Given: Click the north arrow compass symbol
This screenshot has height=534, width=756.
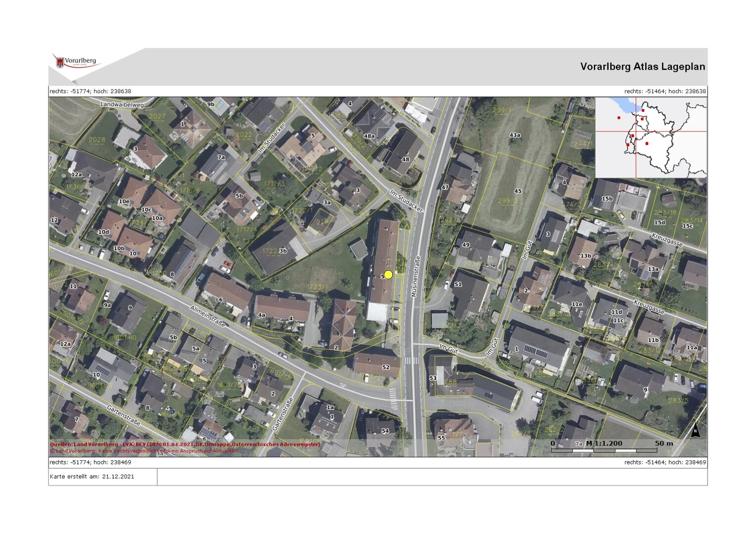Looking at the screenshot, I should tap(695, 430).
